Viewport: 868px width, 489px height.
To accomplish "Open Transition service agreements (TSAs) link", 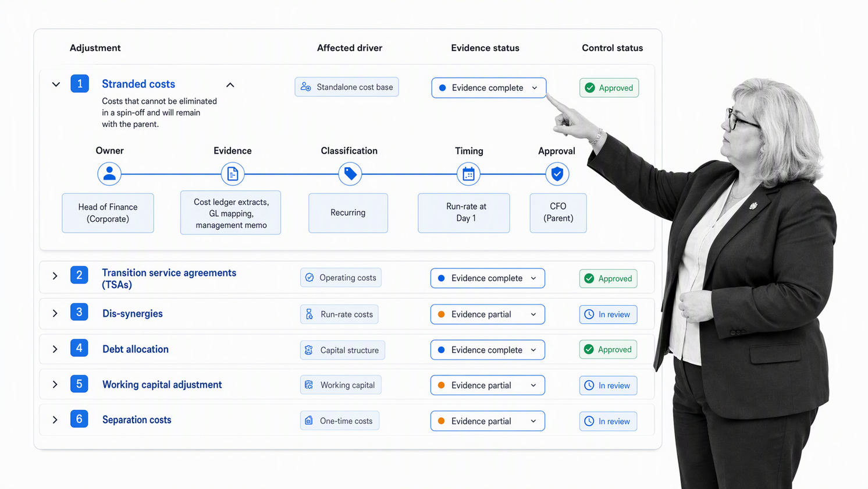I will [169, 278].
